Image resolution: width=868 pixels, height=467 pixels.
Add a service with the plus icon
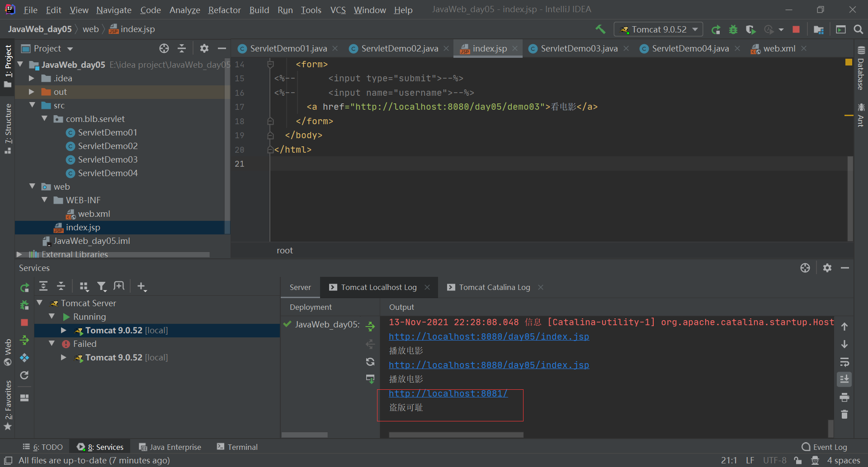(142, 286)
